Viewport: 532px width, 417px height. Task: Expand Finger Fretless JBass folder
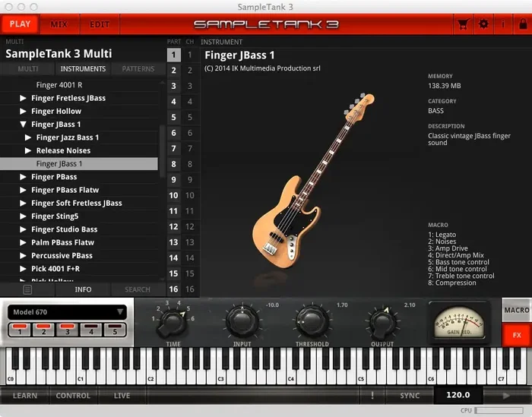point(23,98)
